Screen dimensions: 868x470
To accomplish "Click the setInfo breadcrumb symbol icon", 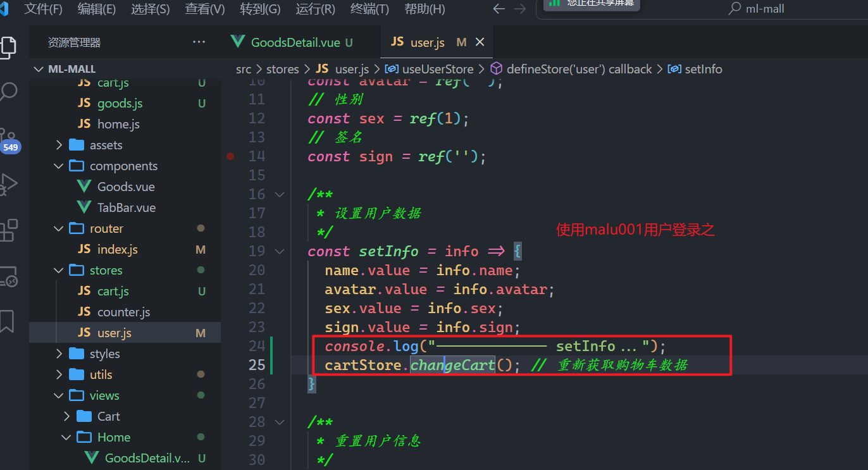I will [x=674, y=69].
